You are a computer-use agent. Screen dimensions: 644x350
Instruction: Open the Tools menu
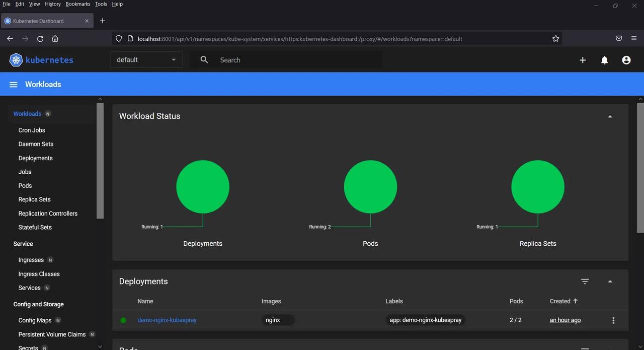tap(101, 4)
